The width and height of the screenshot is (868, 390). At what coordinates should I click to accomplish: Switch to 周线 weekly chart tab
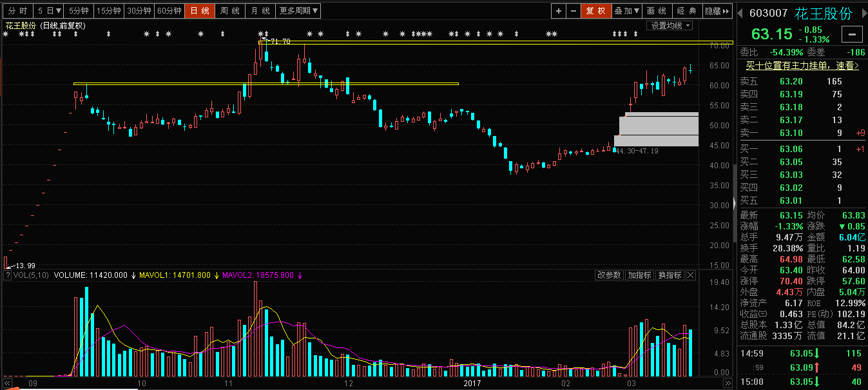click(229, 11)
